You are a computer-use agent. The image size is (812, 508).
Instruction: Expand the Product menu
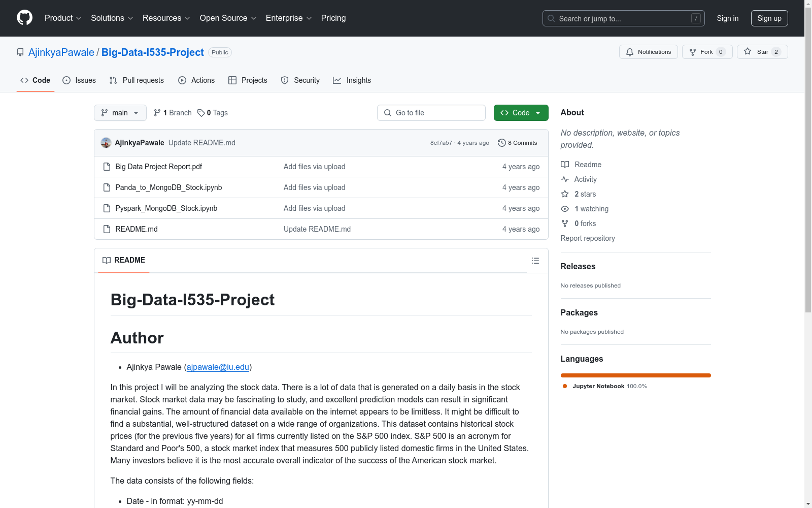point(63,18)
